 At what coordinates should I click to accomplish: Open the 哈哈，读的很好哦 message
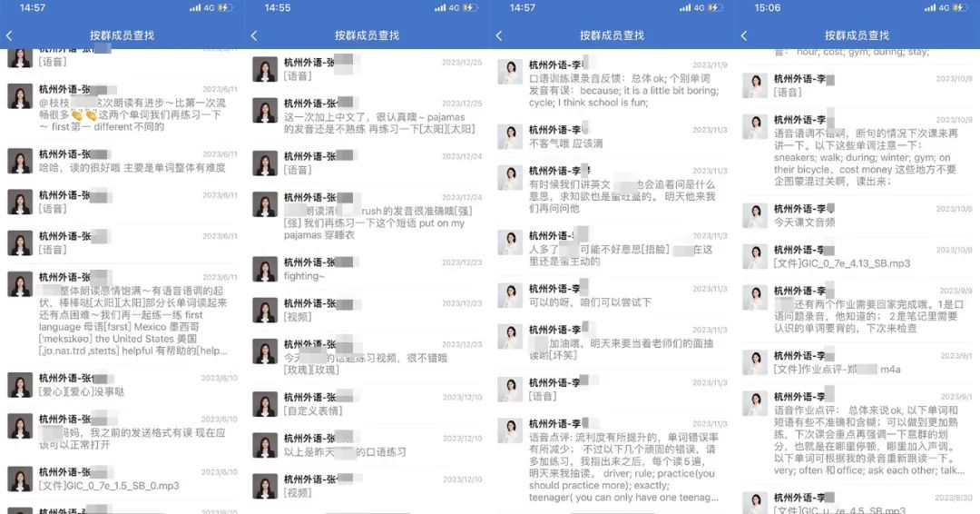pyautogui.click(x=122, y=162)
